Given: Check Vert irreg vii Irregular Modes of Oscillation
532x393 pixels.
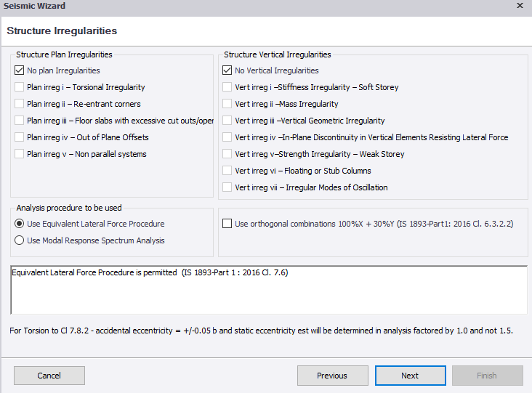Looking at the screenshot, I should coord(227,187).
